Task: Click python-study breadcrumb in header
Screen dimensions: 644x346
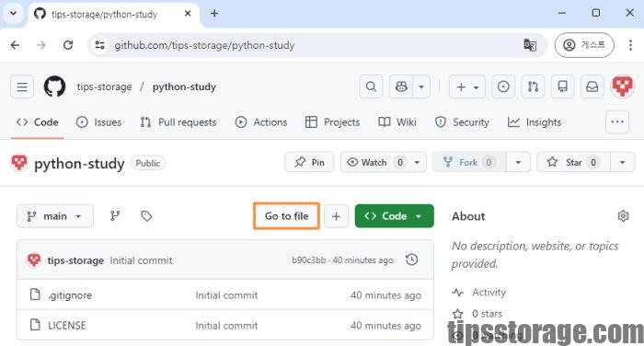Action: pyautogui.click(x=184, y=86)
